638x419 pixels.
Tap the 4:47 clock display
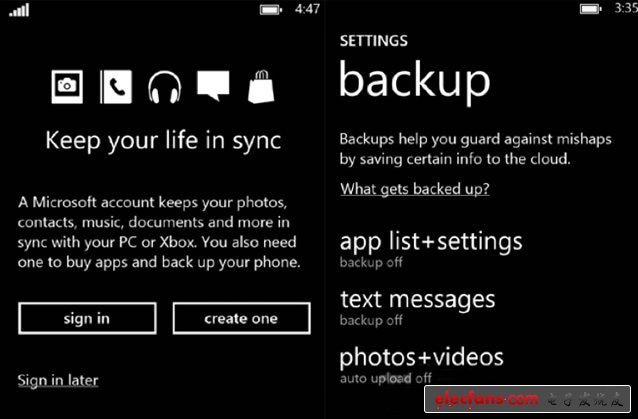(x=307, y=9)
